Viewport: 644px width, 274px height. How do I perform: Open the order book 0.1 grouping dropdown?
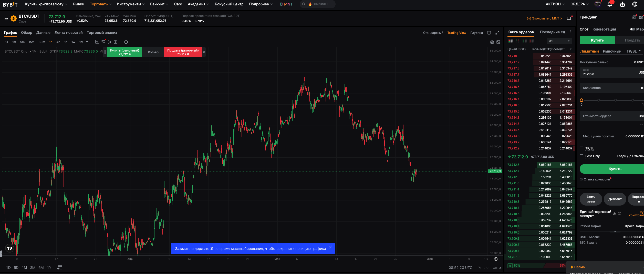coord(559,41)
